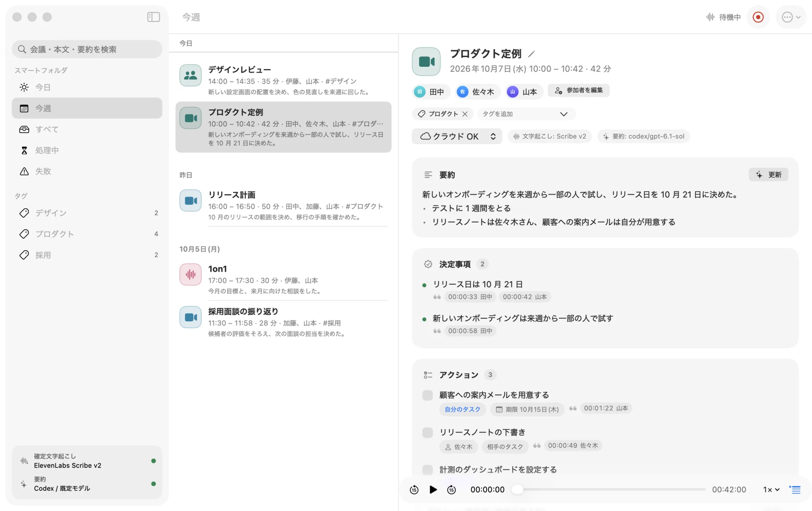
Task: Click the 1on1 audio waveform icon
Action: click(190, 275)
